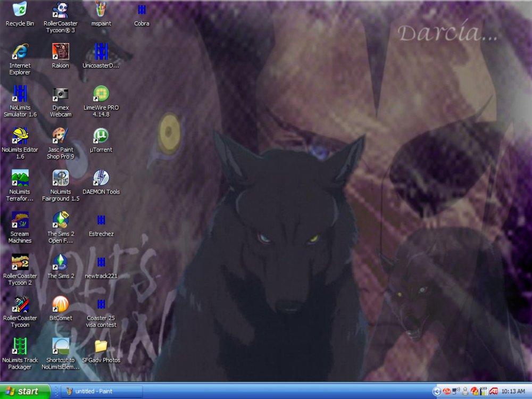Click the Windows Start button
Viewport: 532px width, 399px height.
click(25, 392)
